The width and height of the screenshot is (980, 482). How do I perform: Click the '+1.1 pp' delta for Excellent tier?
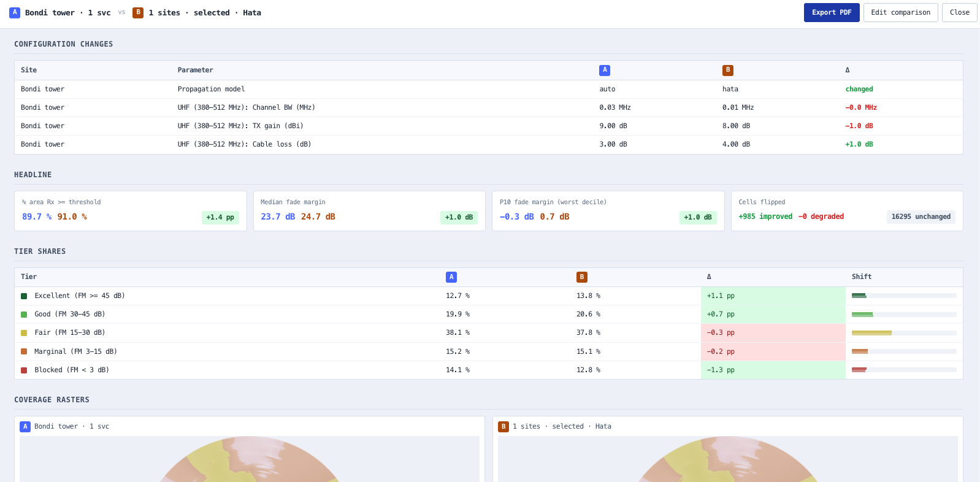pos(721,296)
